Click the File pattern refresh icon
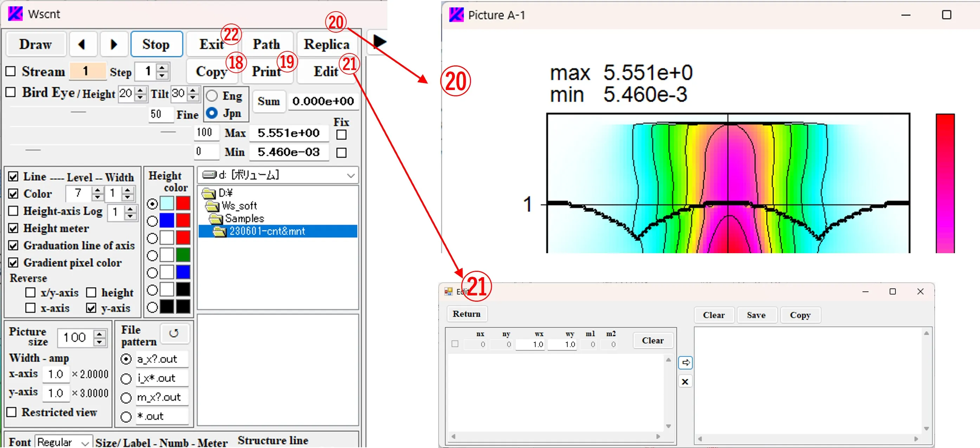This screenshot has height=448, width=980. coord(174,333)
